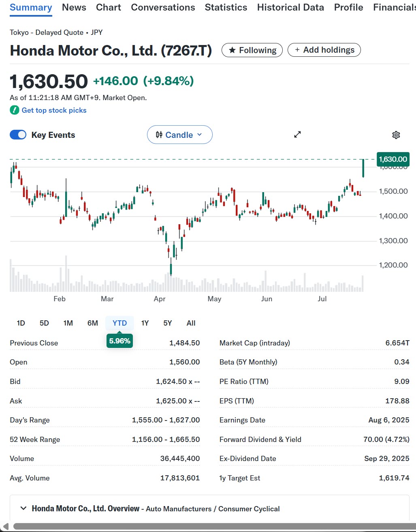Click the Apr label on chart axis
The height and width of the screenshot is (532, 416).
160,299
